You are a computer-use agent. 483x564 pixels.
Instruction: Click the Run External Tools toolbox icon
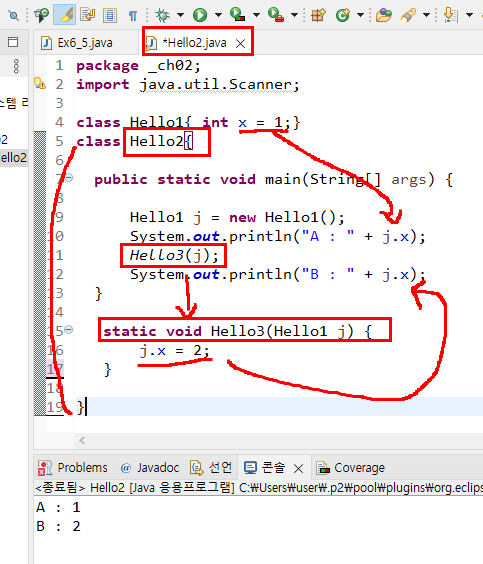pos(276,14)
